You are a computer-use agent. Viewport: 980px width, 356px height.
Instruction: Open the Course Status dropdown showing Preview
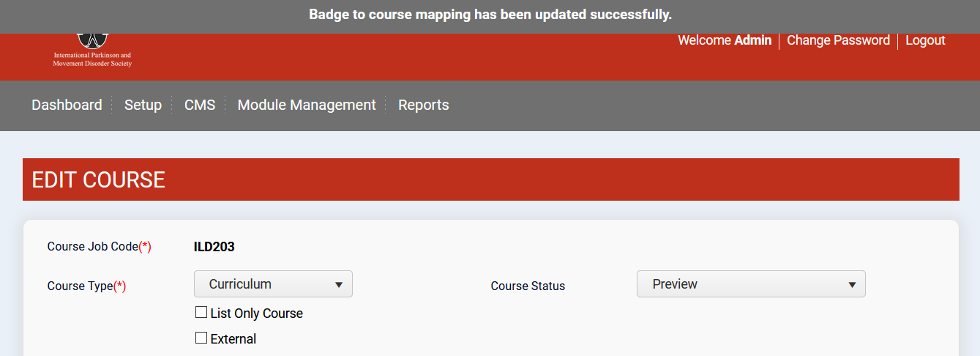pyautogui.click(x=751, y=284)
